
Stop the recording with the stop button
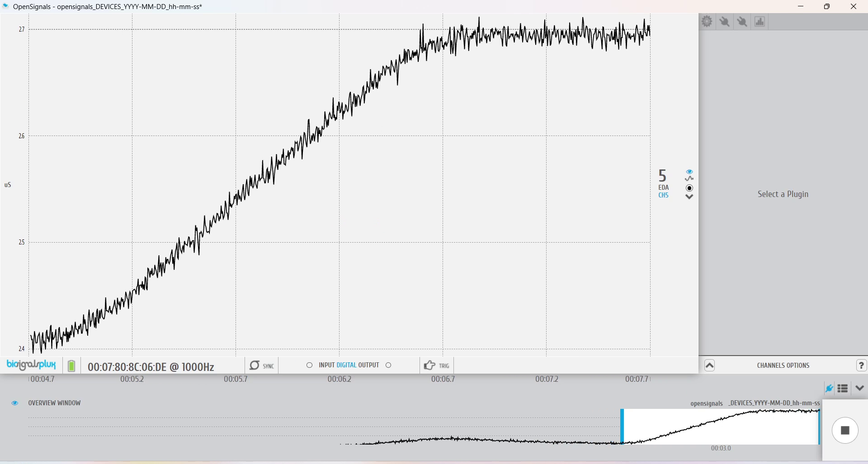click(845, 431)
